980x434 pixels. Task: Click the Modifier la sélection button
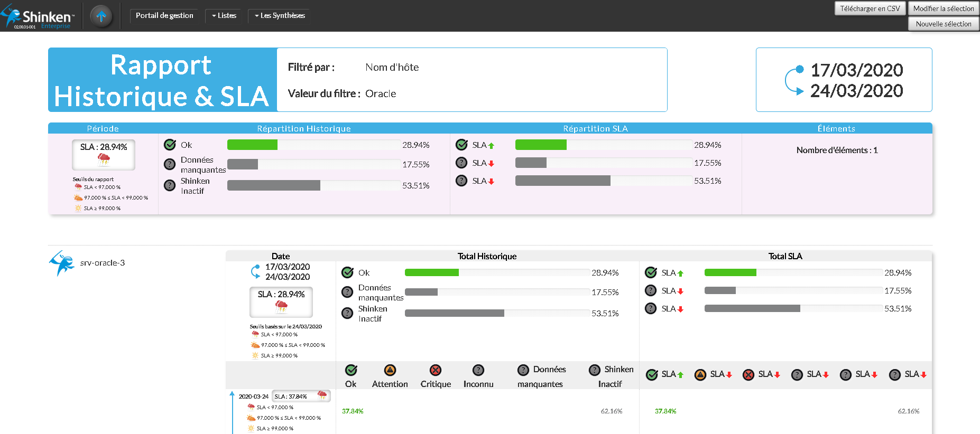pos(943,8)
